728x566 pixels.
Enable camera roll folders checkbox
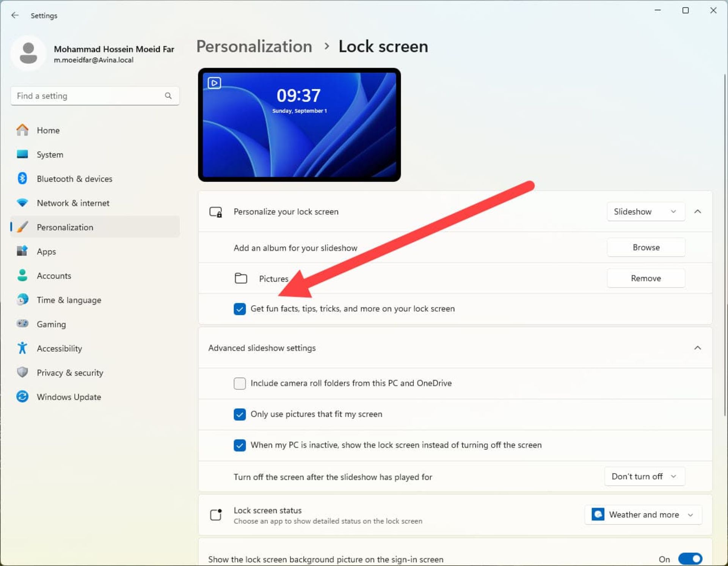(240, 383)
